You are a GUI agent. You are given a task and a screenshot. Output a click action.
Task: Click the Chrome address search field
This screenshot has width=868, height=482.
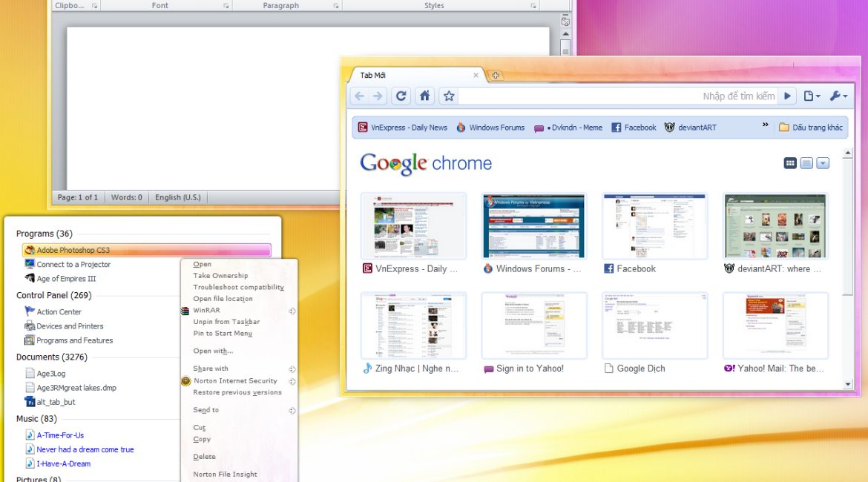[619, 96]
